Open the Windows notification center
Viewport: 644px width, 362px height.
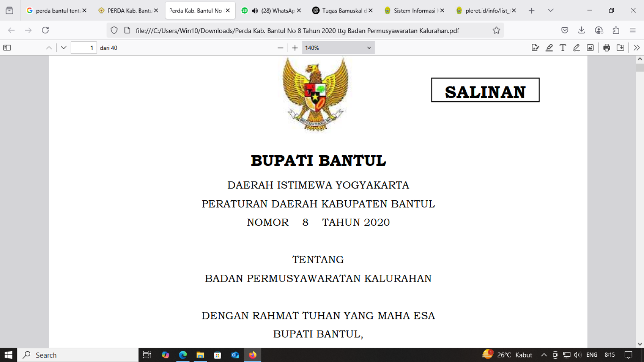pos(628,355)
